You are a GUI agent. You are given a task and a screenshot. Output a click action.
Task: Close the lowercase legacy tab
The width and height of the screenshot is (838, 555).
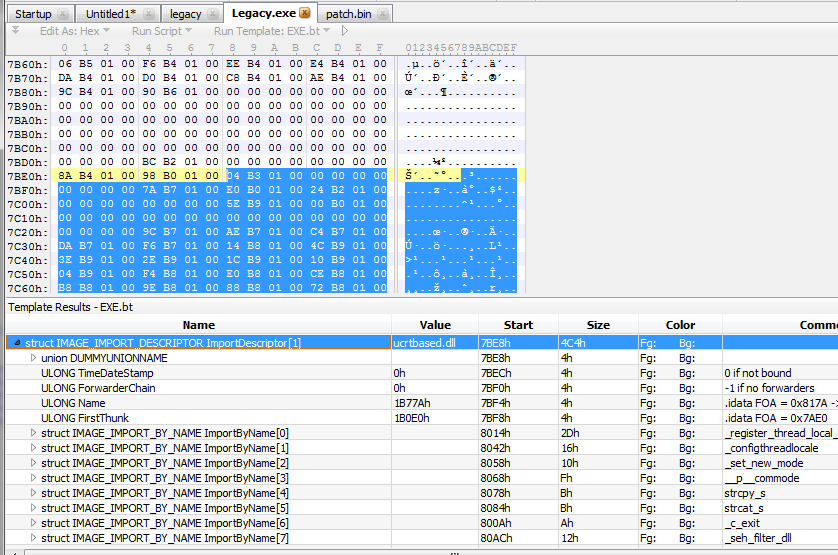click(213, 14)
